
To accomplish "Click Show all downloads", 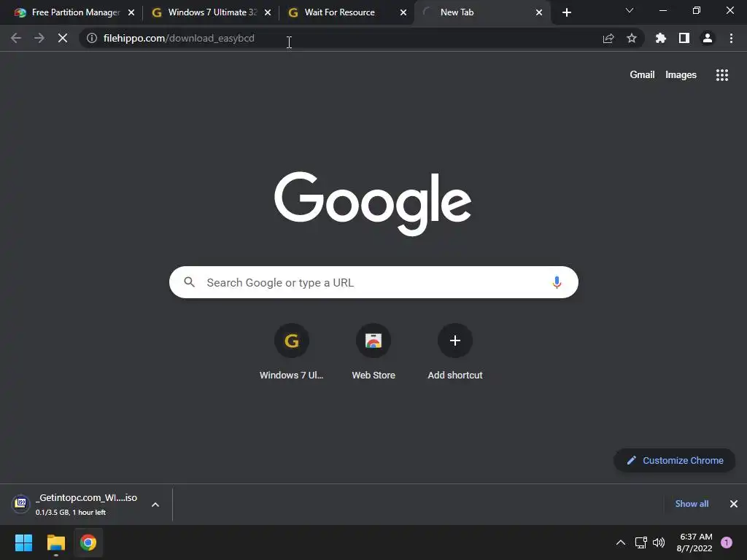I will [692, 504].
